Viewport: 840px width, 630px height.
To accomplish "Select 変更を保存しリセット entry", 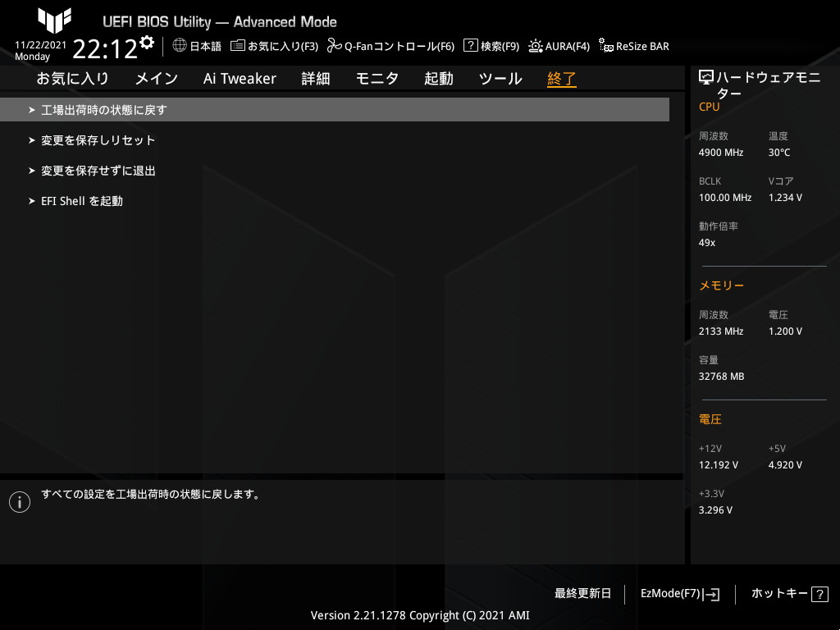I will (x=98, y=140).
